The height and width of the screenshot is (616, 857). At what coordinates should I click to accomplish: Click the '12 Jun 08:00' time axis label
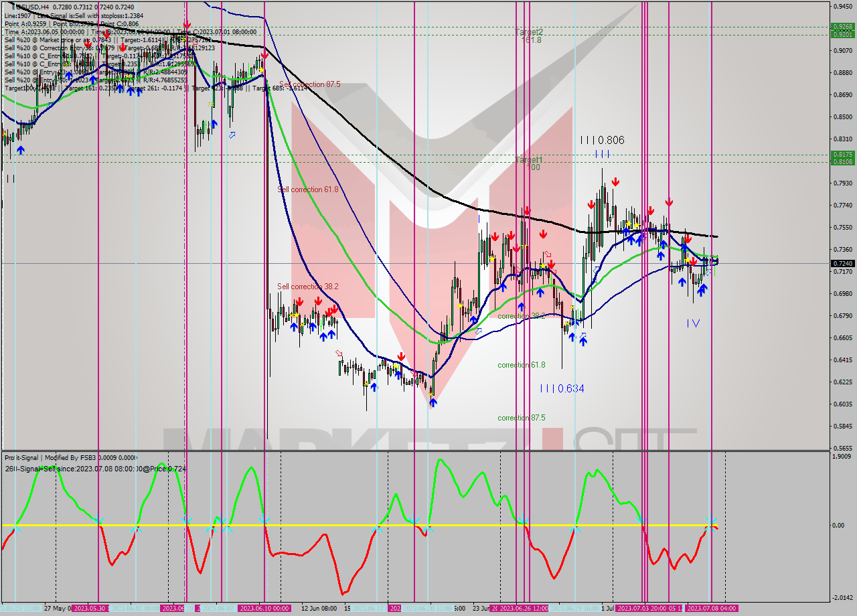[319, 608]
